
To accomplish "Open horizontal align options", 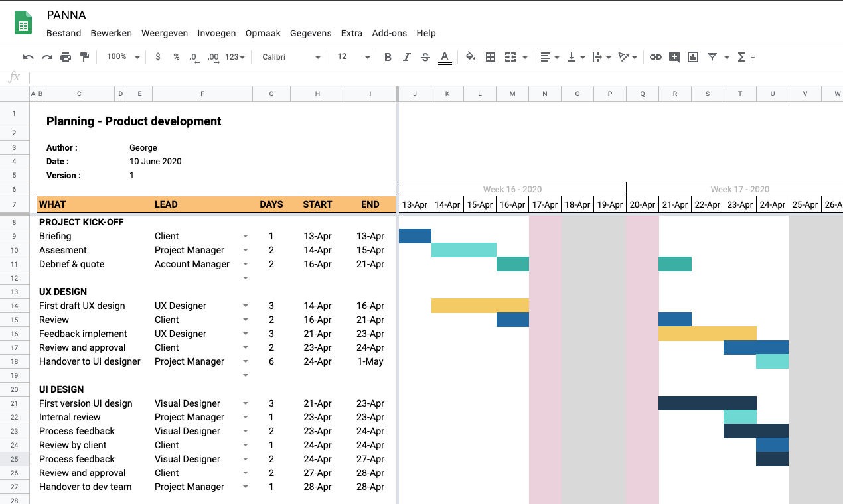I will [x=550, y=57].
